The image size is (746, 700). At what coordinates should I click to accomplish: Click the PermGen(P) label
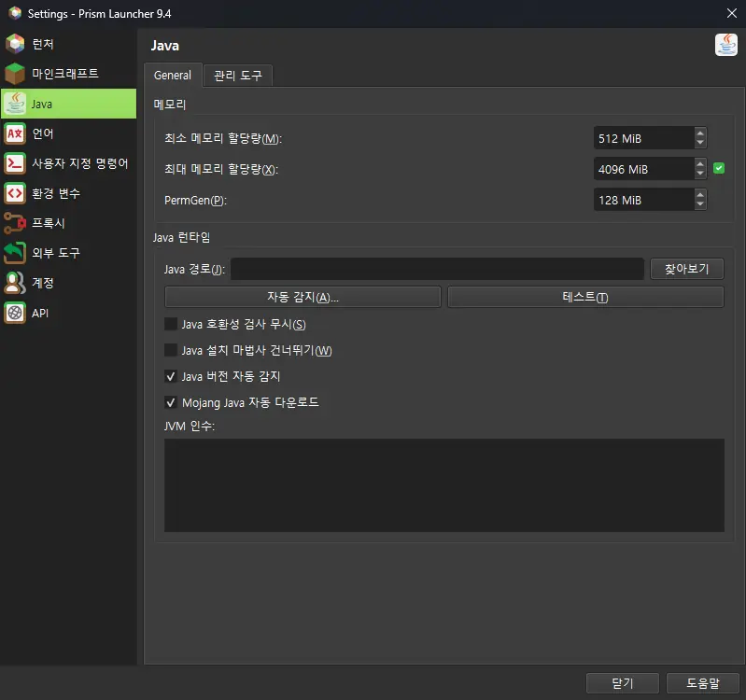point(195,201)
